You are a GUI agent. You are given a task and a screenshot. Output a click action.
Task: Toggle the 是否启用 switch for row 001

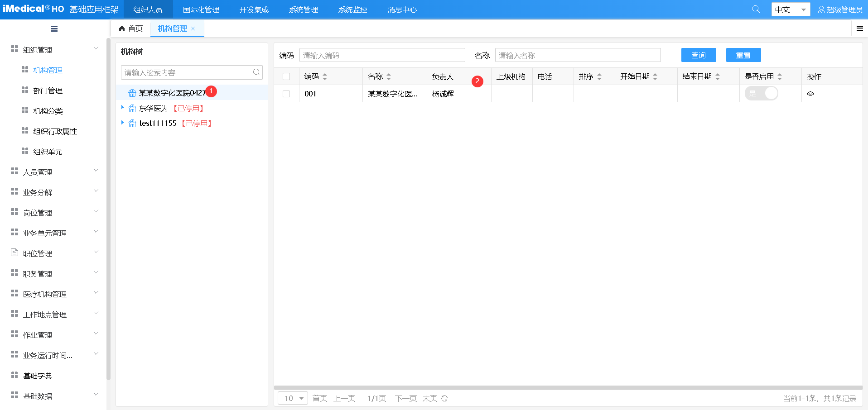[x=761, y=94]
